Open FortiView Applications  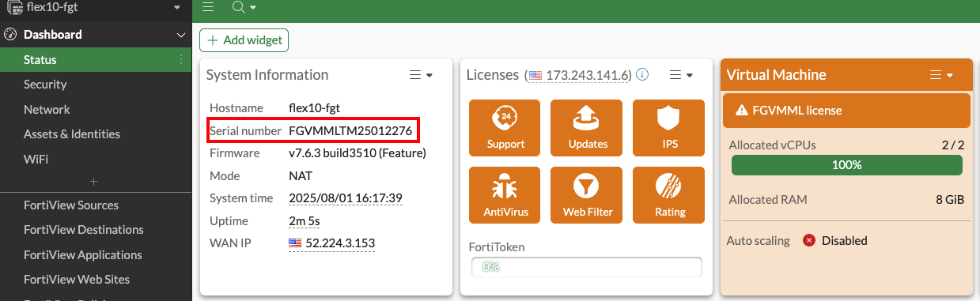pos(96,255)
